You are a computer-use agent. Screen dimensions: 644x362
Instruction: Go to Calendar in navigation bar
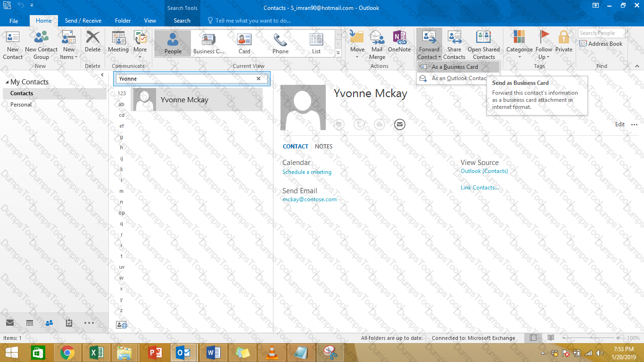tap(29, 323)
